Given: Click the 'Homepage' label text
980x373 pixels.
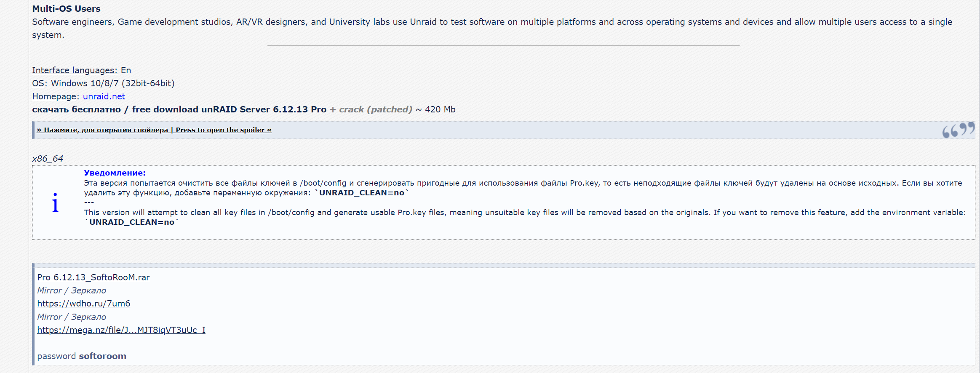Looking at the screenshot, I should (x=54, y=96).
